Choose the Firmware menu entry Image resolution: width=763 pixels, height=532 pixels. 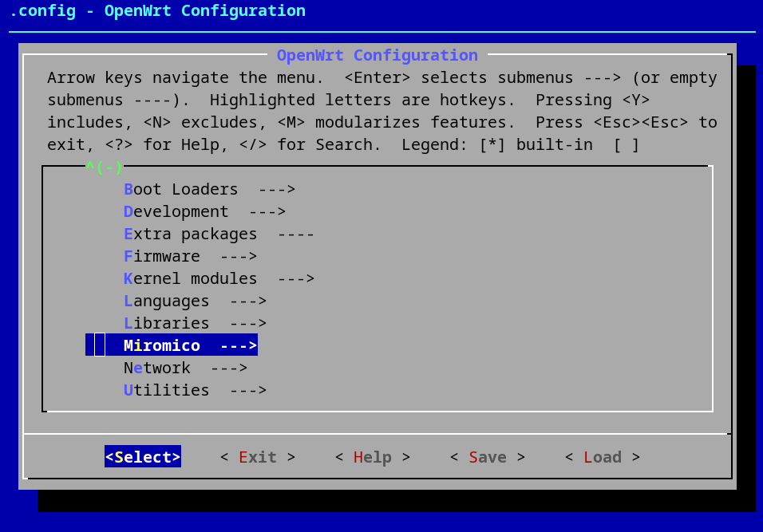tap(161, 256)
